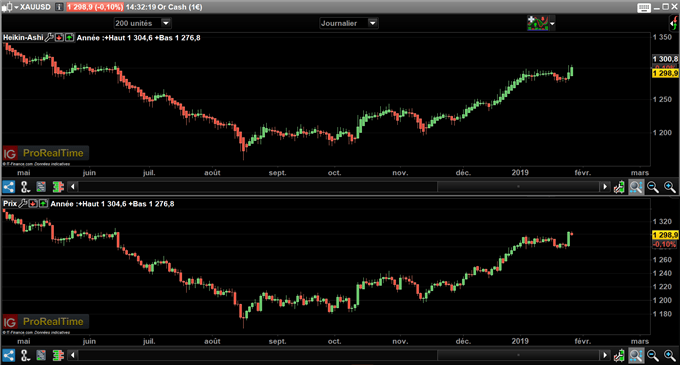Open the keyboard icon in the title bar
Viewport: 680px width, 365px height.
tap(644, 7)
